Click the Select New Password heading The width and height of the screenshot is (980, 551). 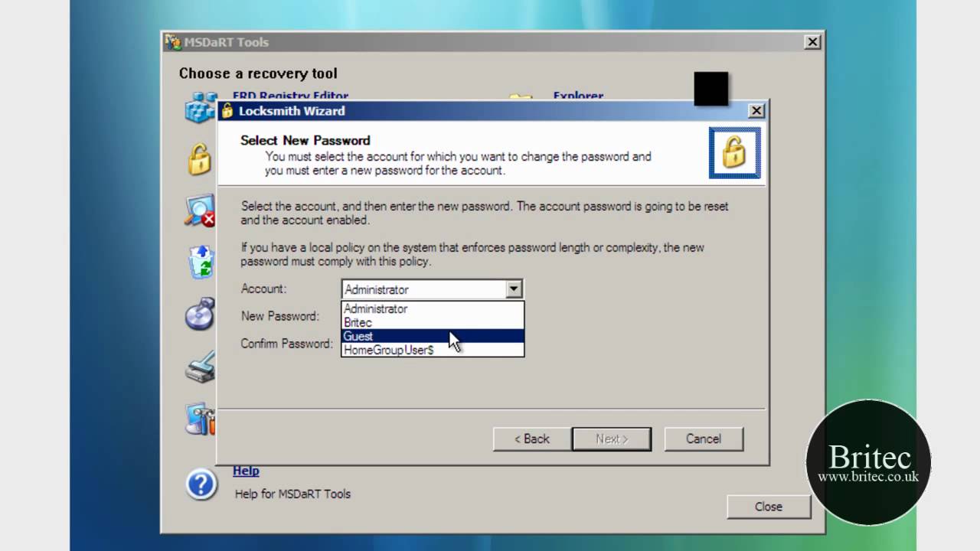click(x=305, y=140)
